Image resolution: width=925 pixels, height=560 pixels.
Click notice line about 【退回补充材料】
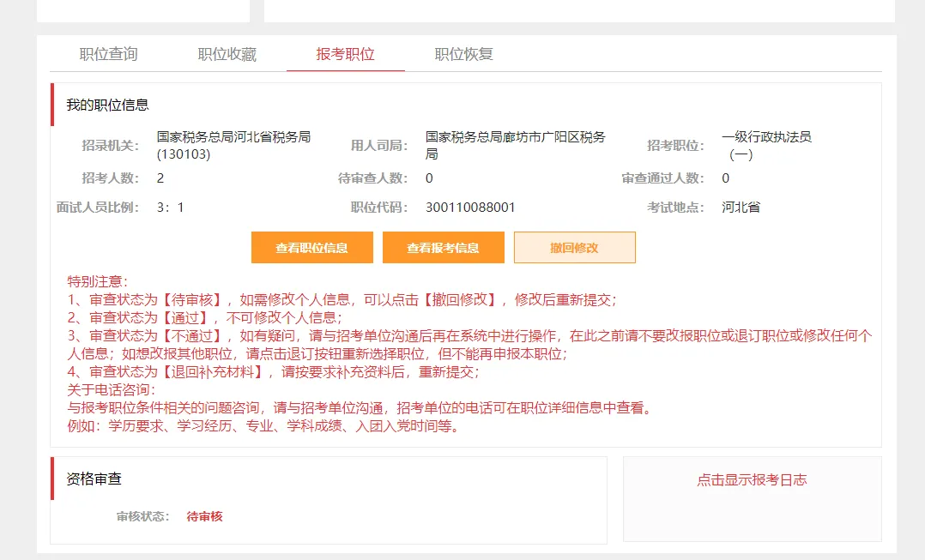click(x=274, y=372)
